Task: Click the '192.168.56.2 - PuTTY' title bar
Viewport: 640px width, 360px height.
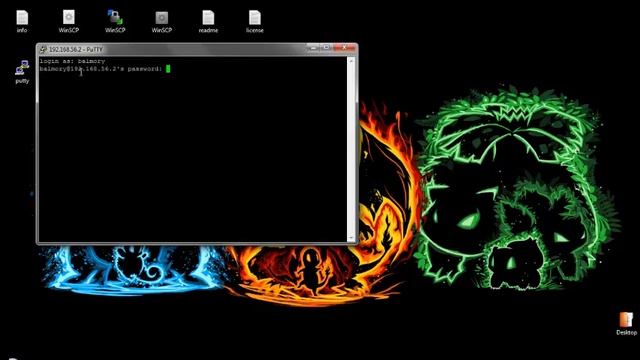Action: tap(197, 49)
